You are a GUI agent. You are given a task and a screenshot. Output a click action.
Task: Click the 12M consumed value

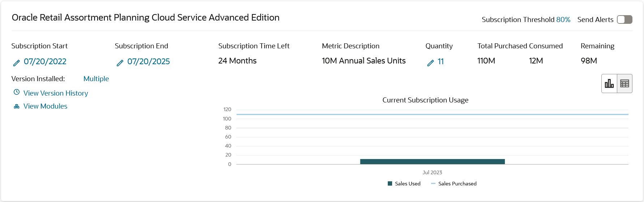[536, 61]
